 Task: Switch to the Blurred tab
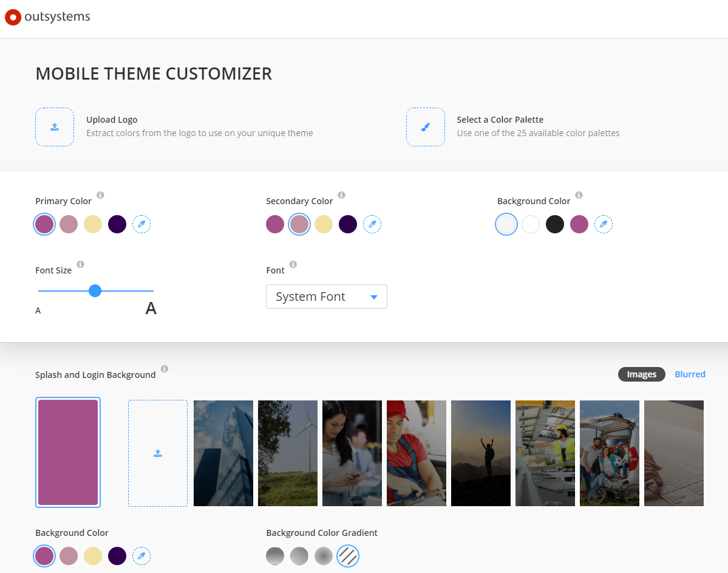tap(690, 374)
